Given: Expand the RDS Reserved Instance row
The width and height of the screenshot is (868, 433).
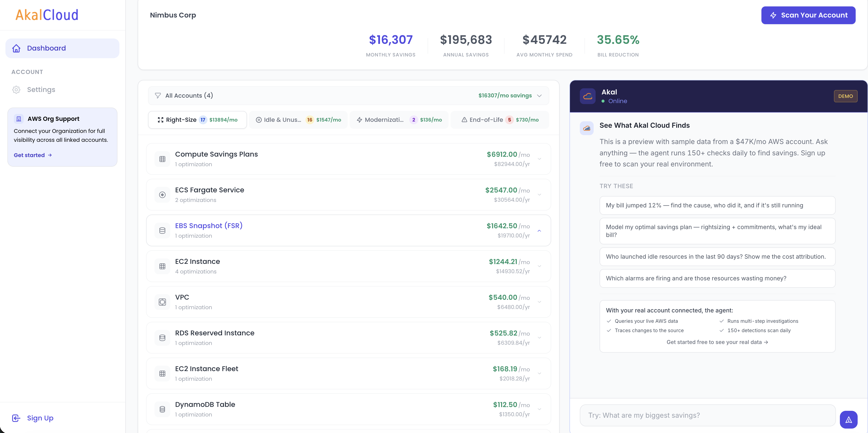Looking at the screenshot, I should click(539, 338).
